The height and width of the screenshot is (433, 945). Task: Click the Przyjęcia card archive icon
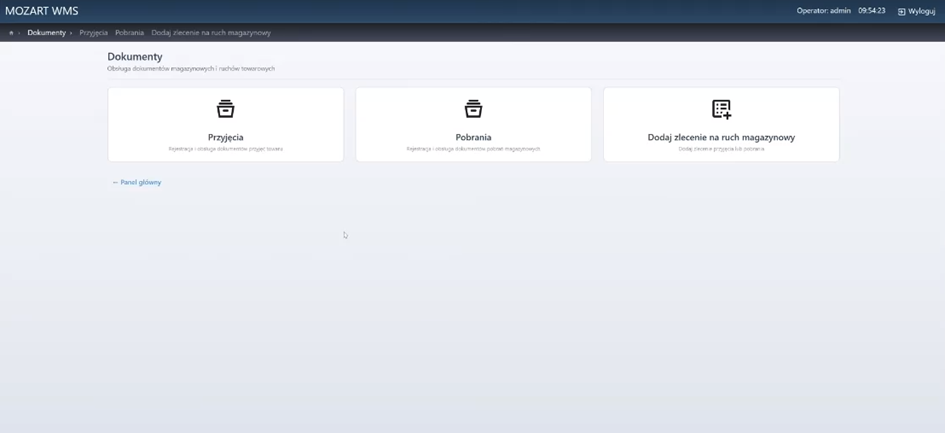click(226, 108)
